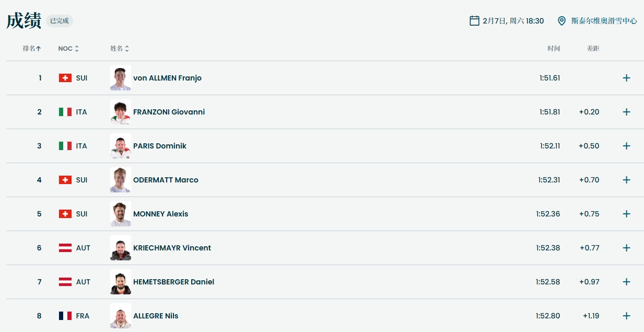Expand FRANZONI Giovanni's result row

pos(626,112)
